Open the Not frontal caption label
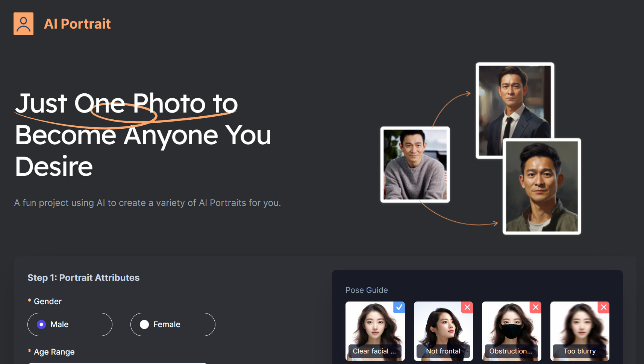Screen dimensions: 644x364 tap(443, 351)
